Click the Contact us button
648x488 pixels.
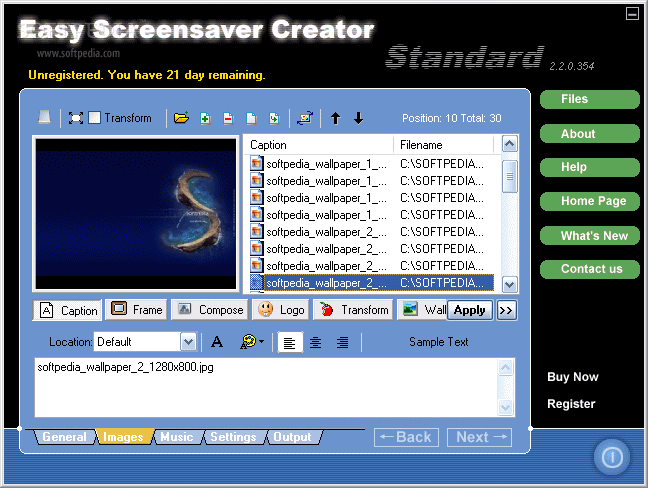590,269
